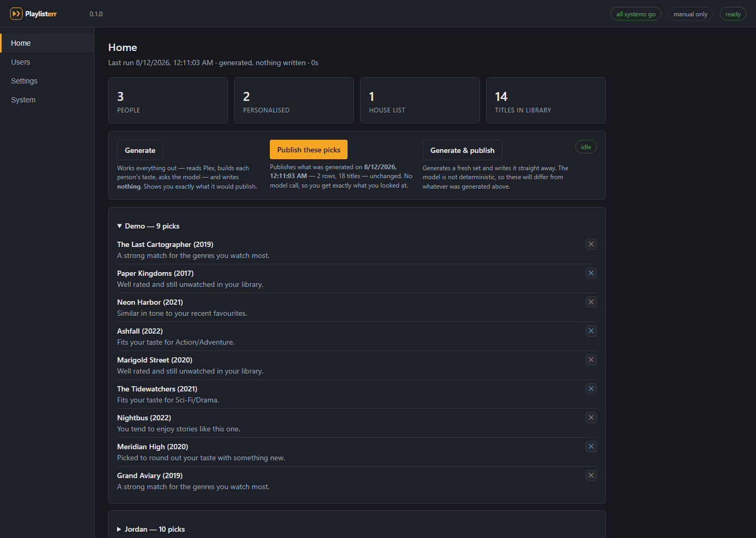Select the 3 People stat card
The image size is (756, 538).
(x=168, y=100)
